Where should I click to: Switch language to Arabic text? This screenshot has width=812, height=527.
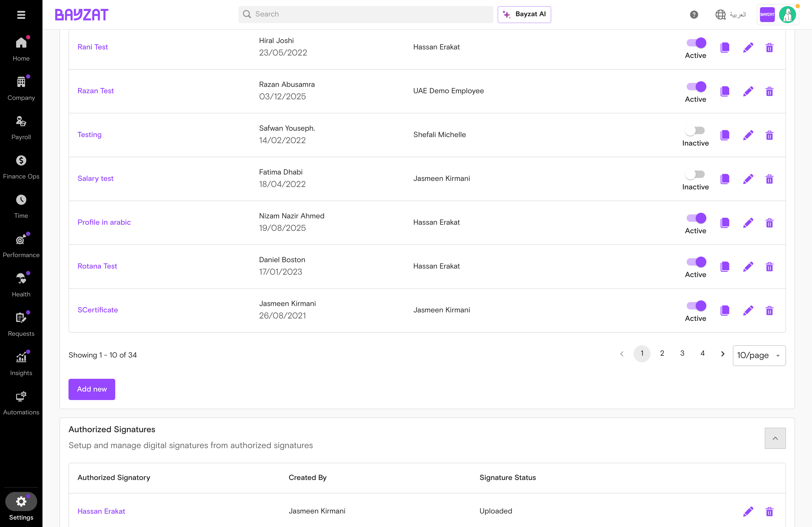[738, 15]
